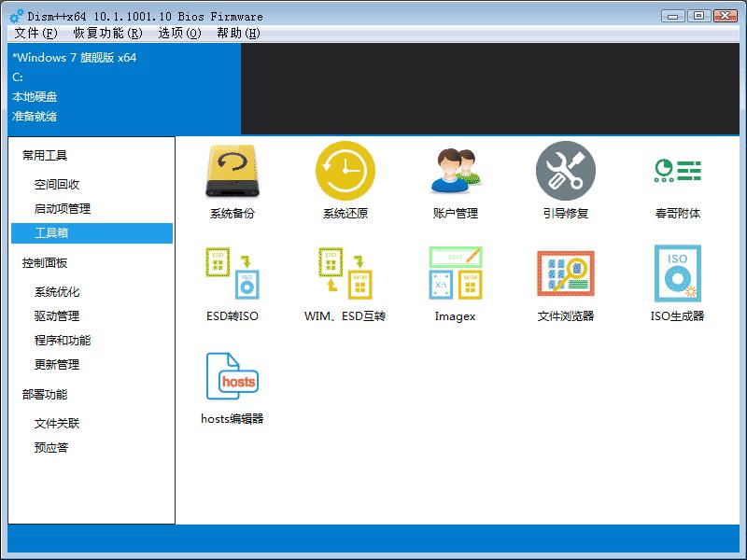Open the 文件(F) menu

click(35, 33)
